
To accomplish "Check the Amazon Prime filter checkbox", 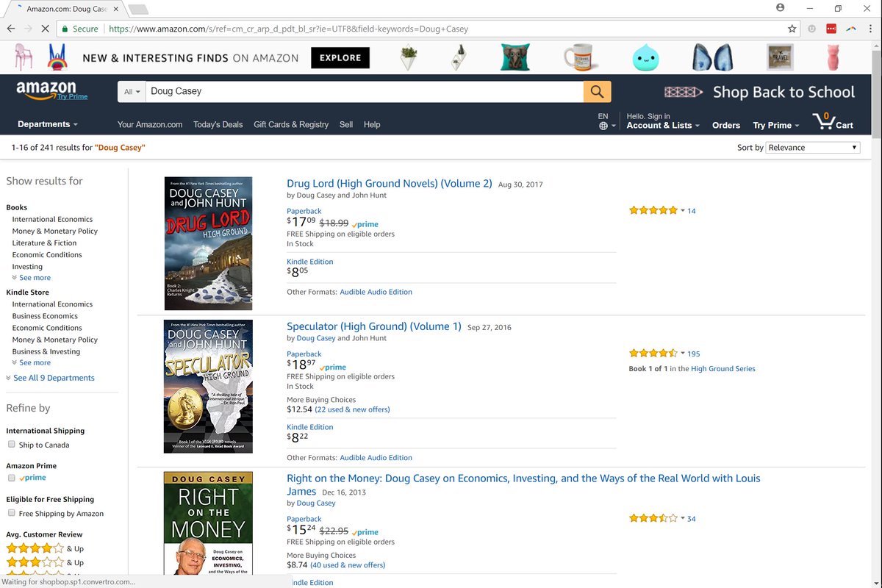I will [11, 478].
